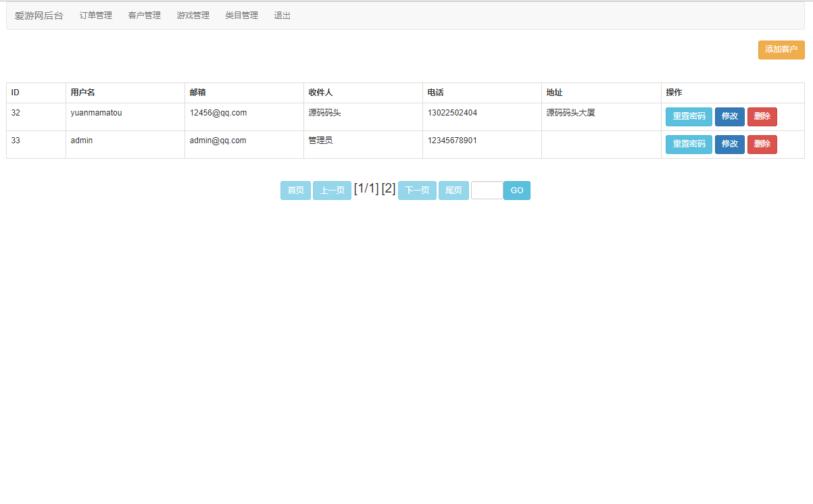Click the 上一页 previous page button
813x504 pixels.
pos(332,191)
